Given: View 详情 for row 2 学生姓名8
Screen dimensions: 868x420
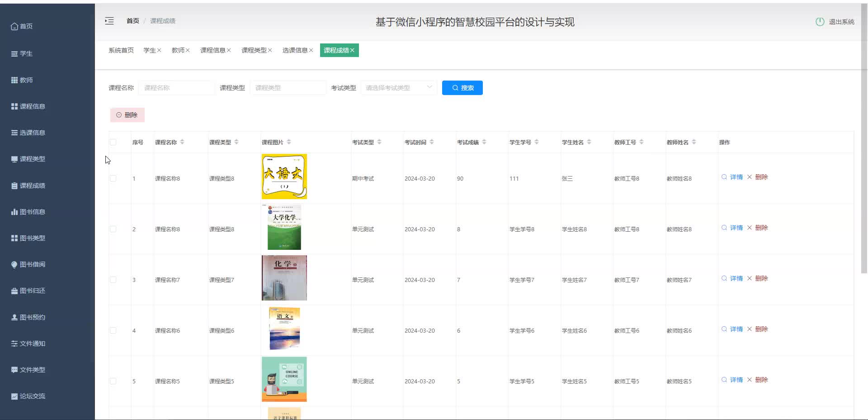Looking at the screenshot, I should coord(732,228).
